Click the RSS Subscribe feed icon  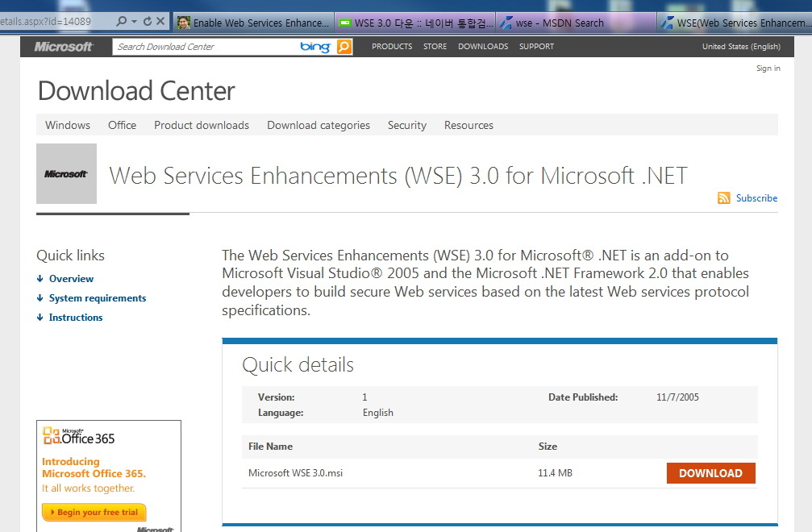click(723, 198)
